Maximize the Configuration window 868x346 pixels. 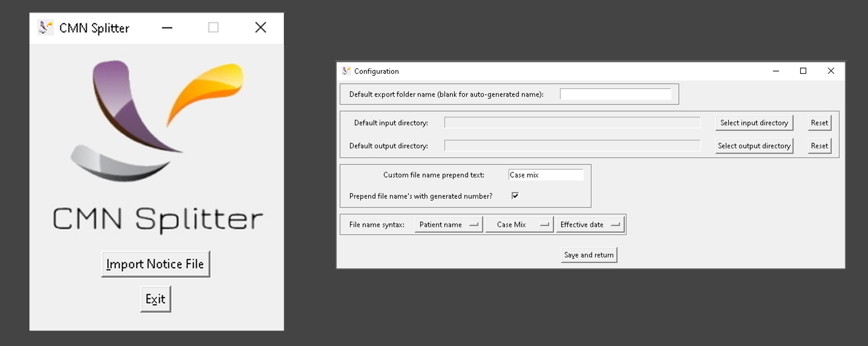[803, 71]
